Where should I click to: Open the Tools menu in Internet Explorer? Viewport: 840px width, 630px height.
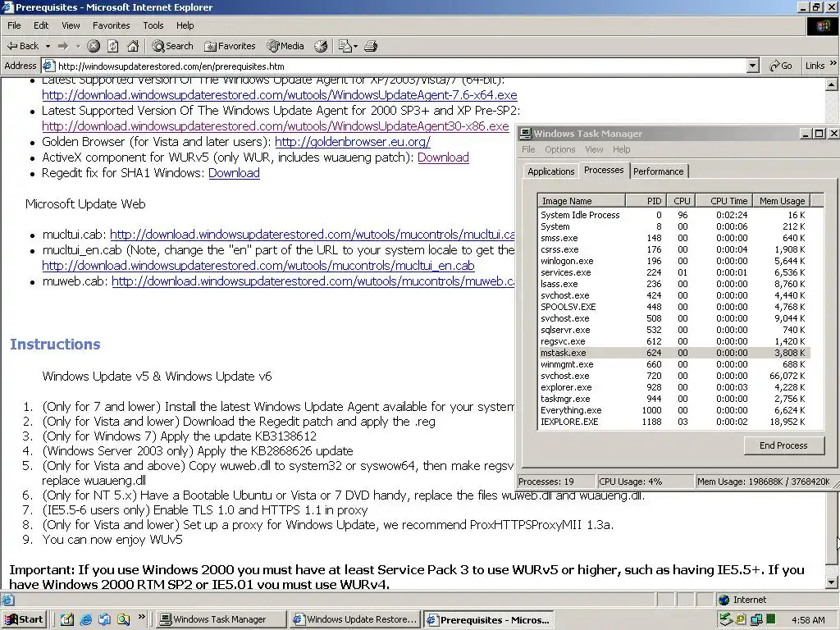coord(153,25)
